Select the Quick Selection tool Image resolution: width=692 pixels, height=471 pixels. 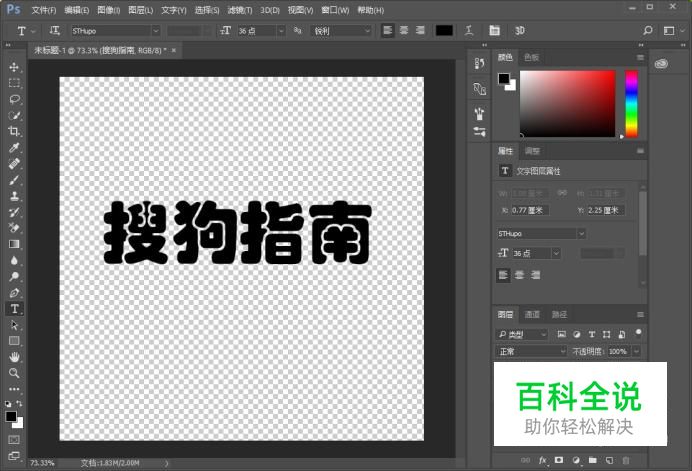click(x=14, y=115)
